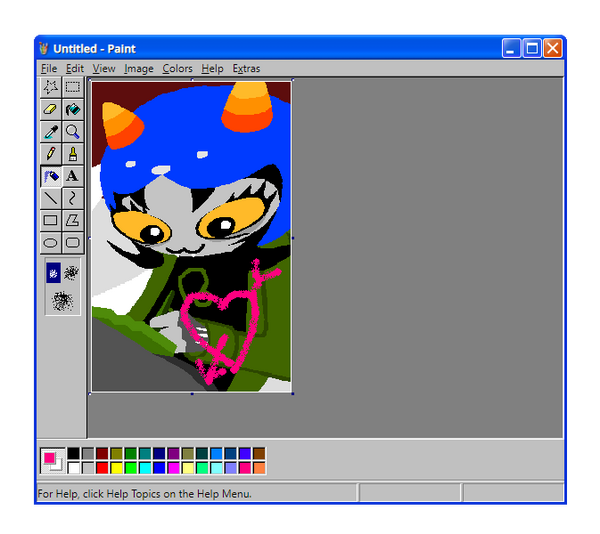Switch to the Pencil tool
The width and height of the screenshot is (600, 534).
pos(51,154)
